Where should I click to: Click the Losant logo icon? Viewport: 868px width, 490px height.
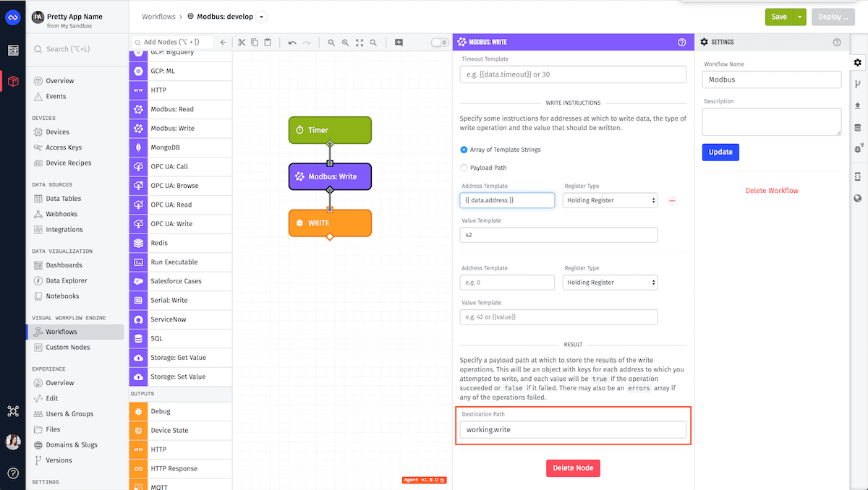[x=13, y=17]
